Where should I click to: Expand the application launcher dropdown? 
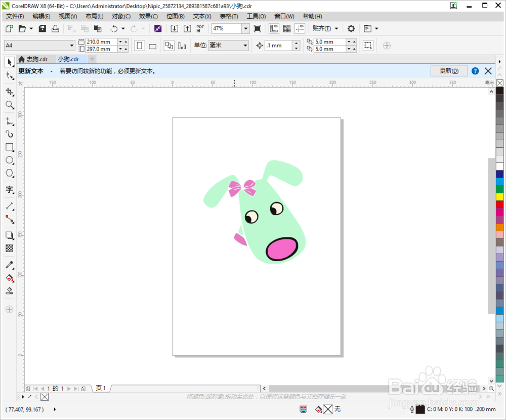pos(376,29)
